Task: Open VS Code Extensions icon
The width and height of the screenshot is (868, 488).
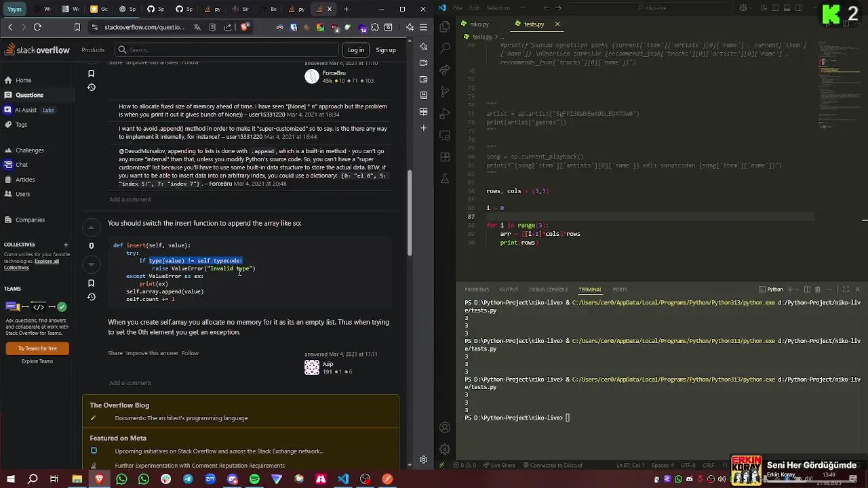Action: 445,157
